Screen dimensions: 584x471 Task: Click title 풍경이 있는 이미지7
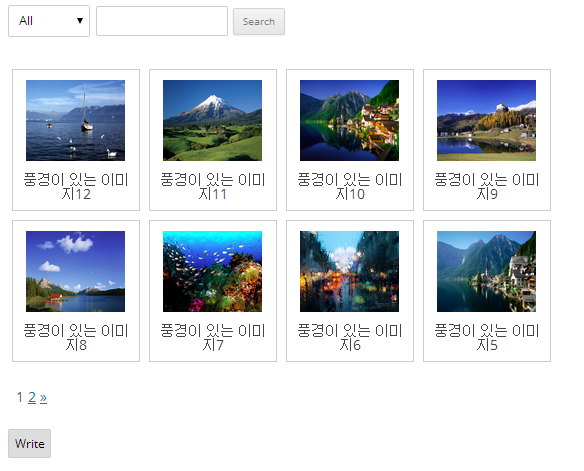(213, 337)
